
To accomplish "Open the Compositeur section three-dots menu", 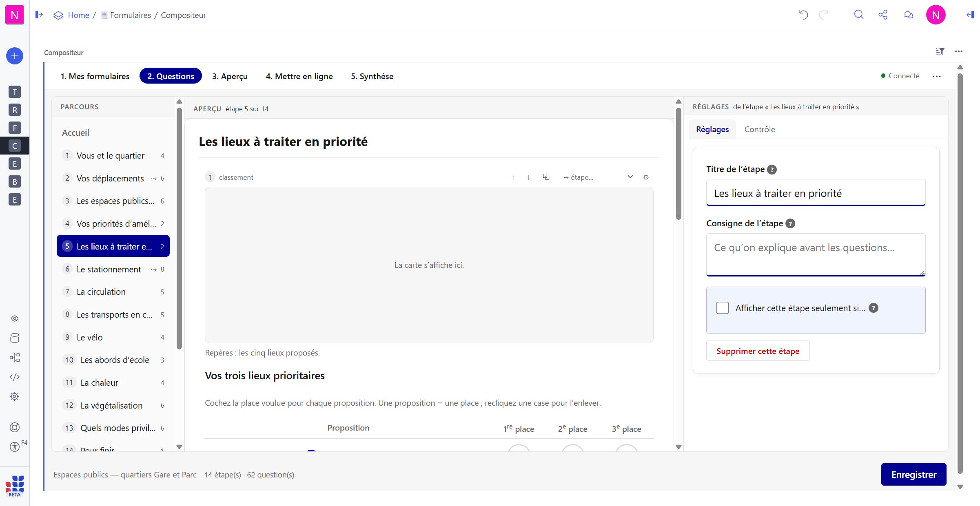I will click(x=959, y=51).
